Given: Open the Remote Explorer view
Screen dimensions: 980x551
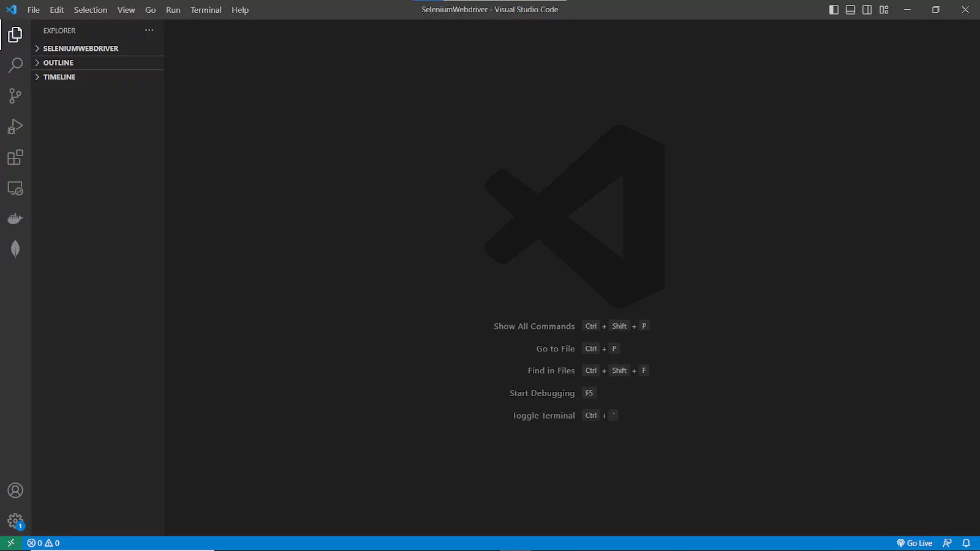Looking at the screenshot, I should [x=15, y=188].
